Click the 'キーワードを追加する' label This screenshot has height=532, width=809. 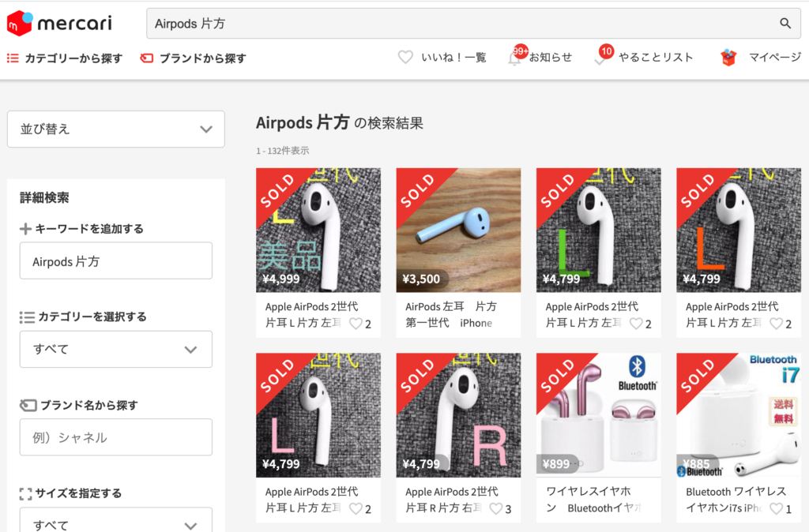89,229
